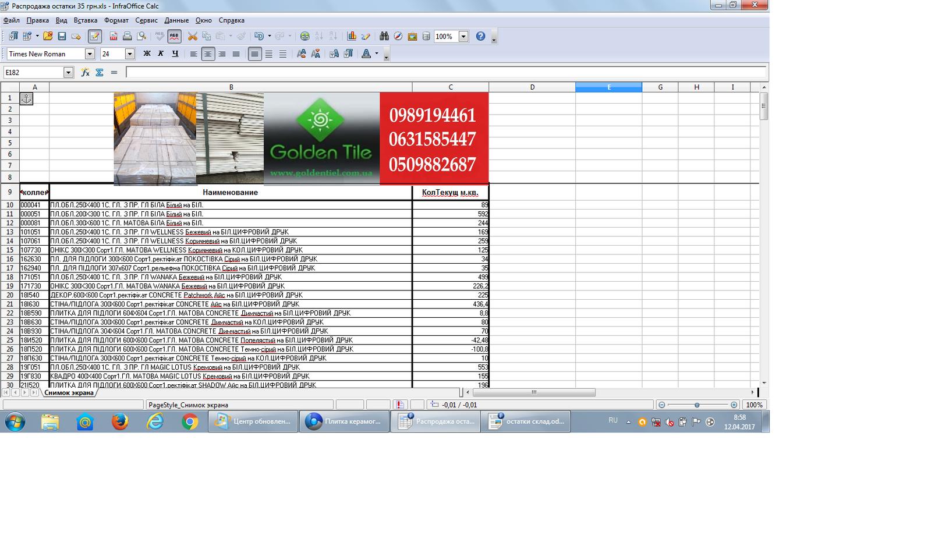Click the Sum sigma icon
This screenshot has height=560, width=949.
(100, 72)
